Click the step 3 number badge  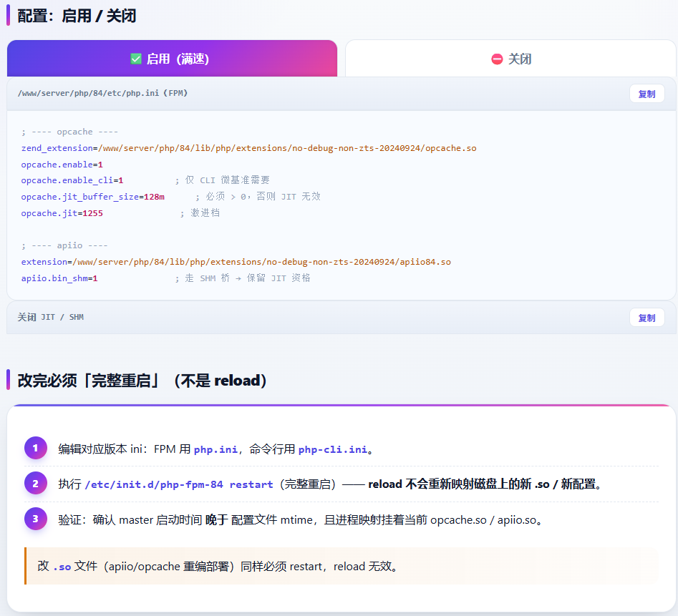pos(36,519)
